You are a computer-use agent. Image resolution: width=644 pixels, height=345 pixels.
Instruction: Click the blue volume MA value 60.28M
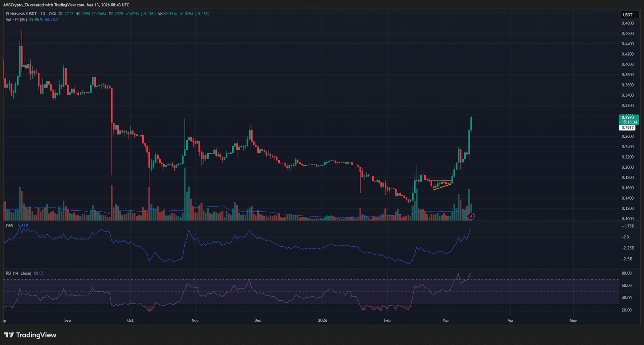[x=52, y=19]
